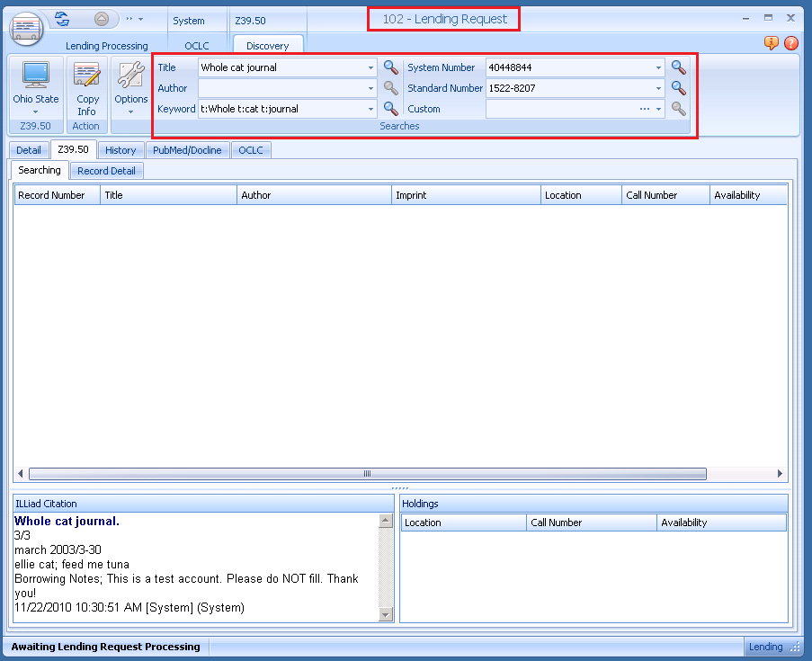Switch to Lending Processing ribbon tab
The width and height of the screenshot is (812, 661).
coord(106,46)
